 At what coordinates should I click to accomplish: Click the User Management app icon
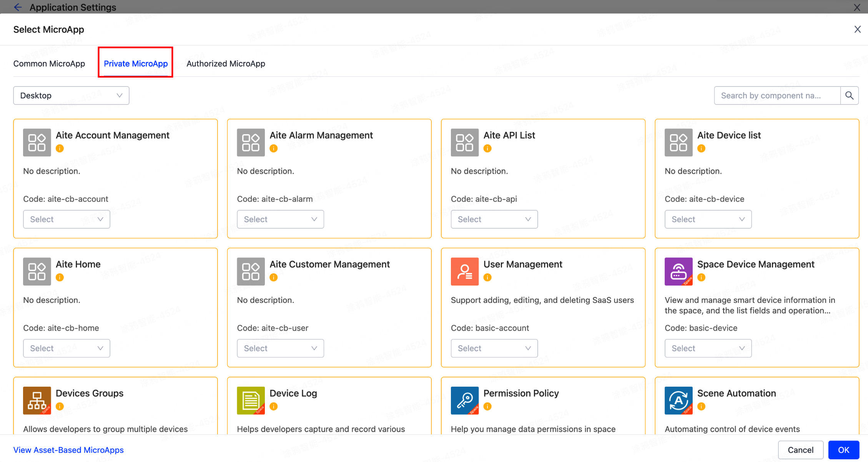(464, 271)
